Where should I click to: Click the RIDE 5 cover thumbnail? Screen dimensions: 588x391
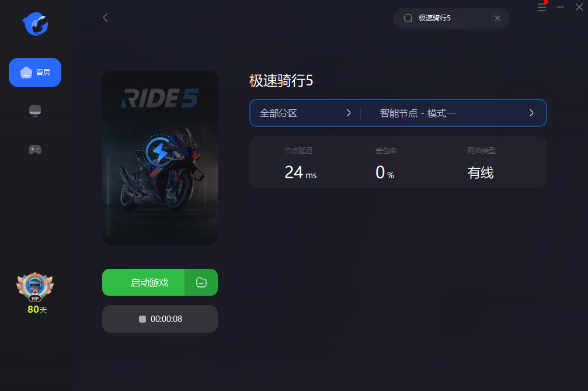pos(160,158)
